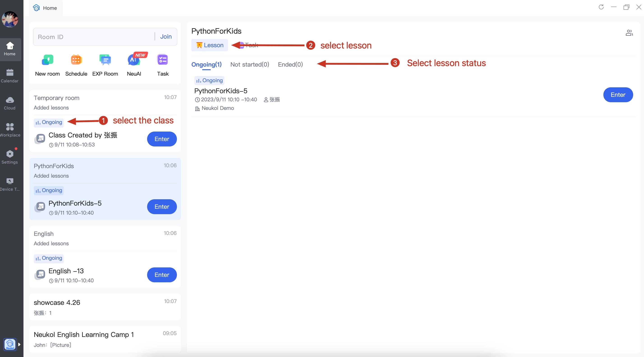
Task: Open the New room shortcut
Action: (47, 60)
